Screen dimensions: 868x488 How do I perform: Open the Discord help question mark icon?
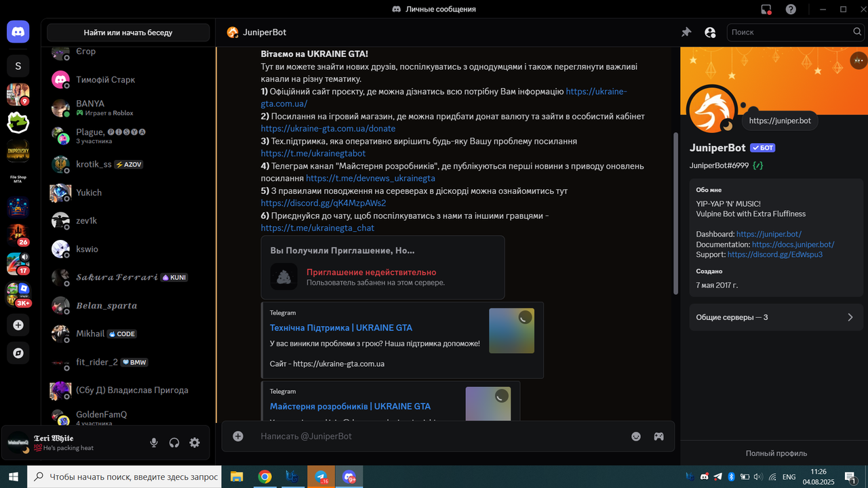[791, 9]
